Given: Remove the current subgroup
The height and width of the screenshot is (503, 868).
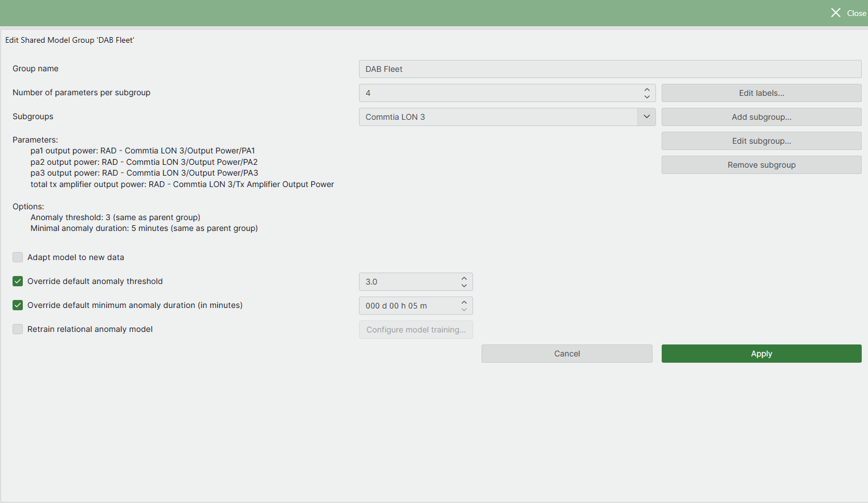Looking at the screenshot, I should point(761,165).
